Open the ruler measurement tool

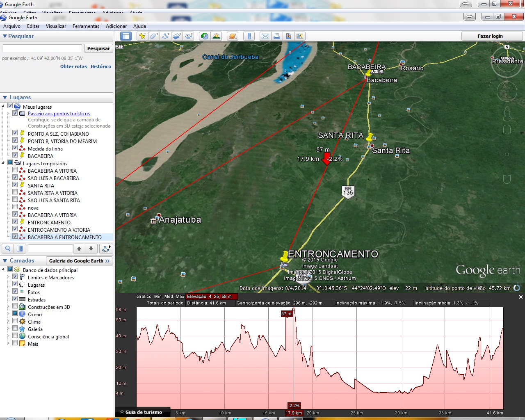249,36
